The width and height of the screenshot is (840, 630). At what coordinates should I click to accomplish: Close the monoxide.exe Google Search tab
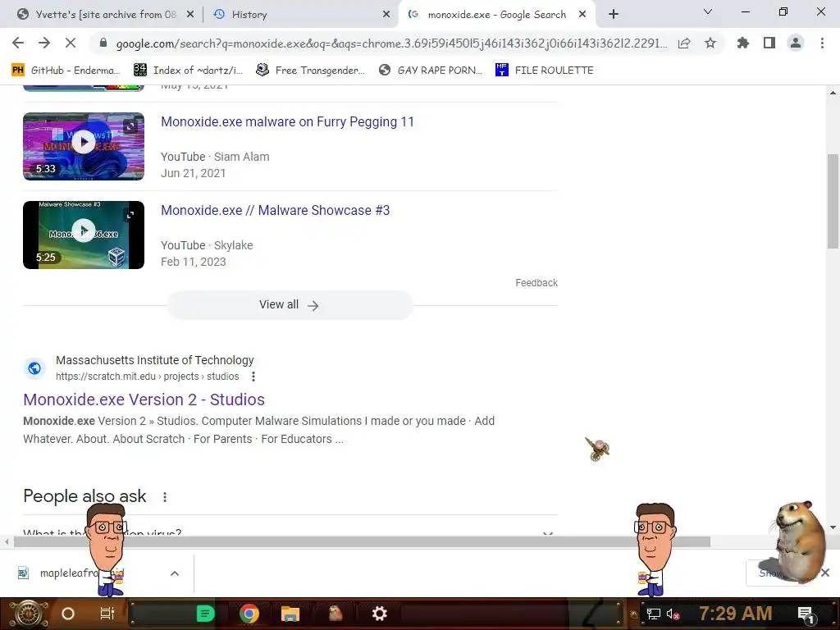tap(582, 15)
